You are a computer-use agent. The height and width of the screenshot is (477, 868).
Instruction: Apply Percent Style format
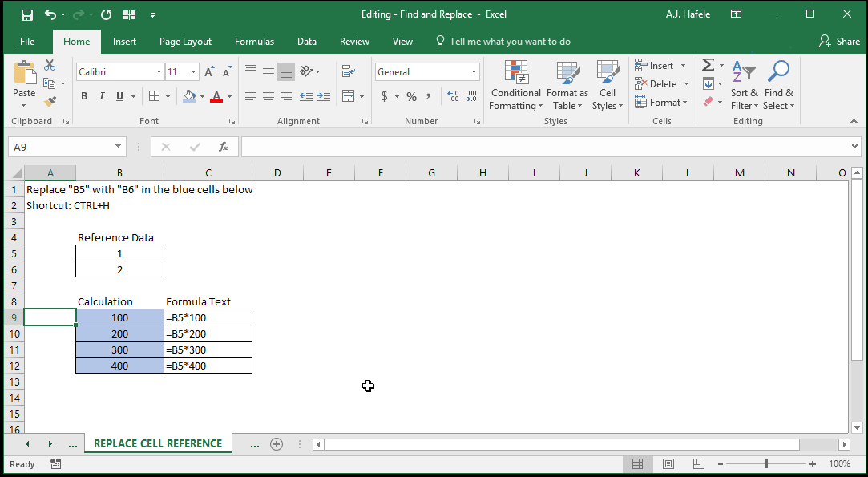click(x=411, y=96)
